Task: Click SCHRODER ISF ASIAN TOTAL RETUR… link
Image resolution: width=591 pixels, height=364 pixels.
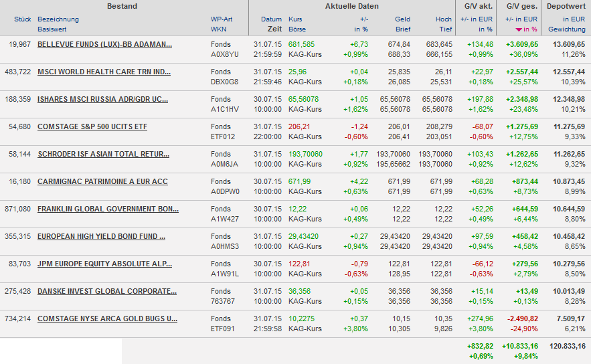Action: pyautogui.click(x=103, y=155)
